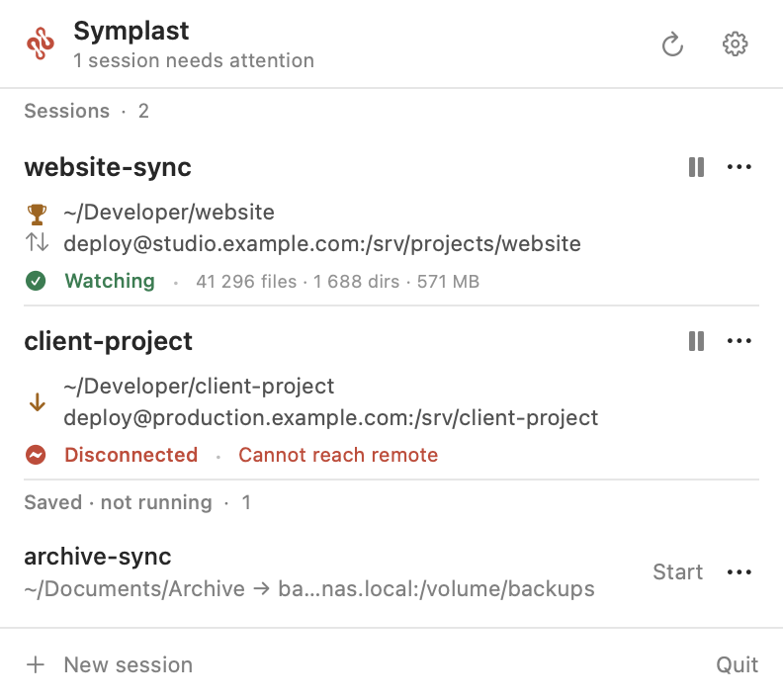The height and width of the screenshot is (700, 783).
Task: Select the website-sync session title
Action: [x=108, y=167]
